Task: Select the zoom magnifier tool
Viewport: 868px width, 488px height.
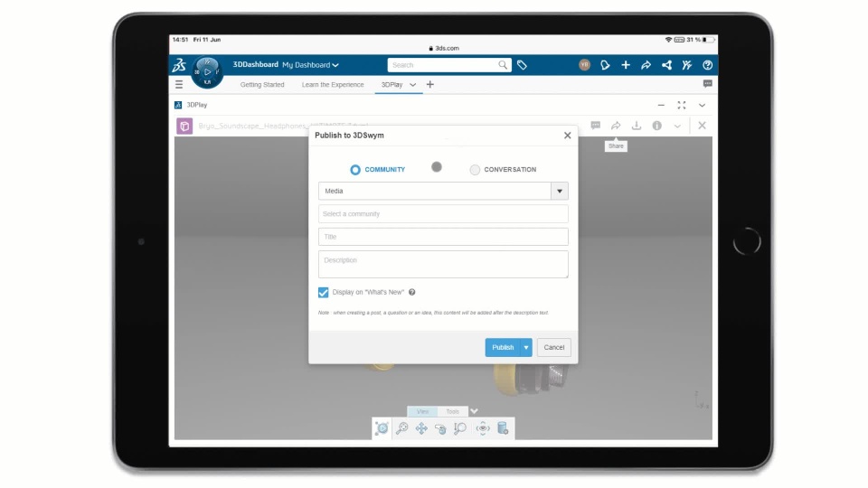Action: pyautogui.click(x=460, y=428)
